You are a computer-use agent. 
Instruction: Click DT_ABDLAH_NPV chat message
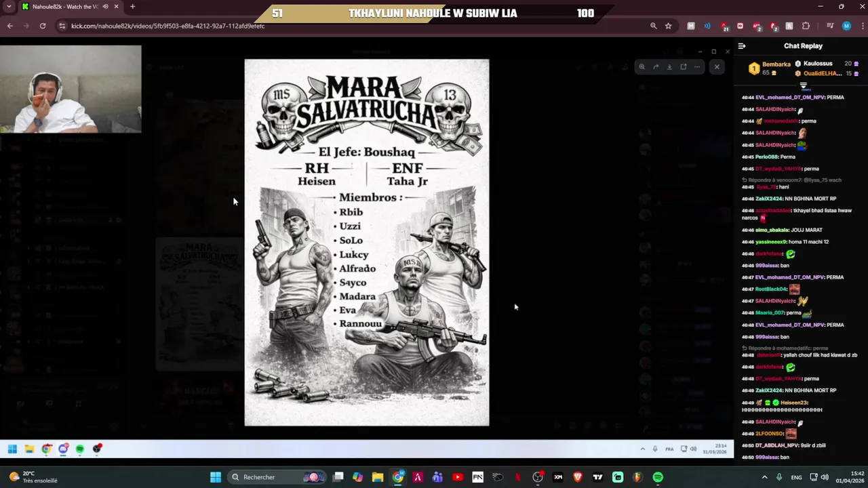click(x=783, y=445)
